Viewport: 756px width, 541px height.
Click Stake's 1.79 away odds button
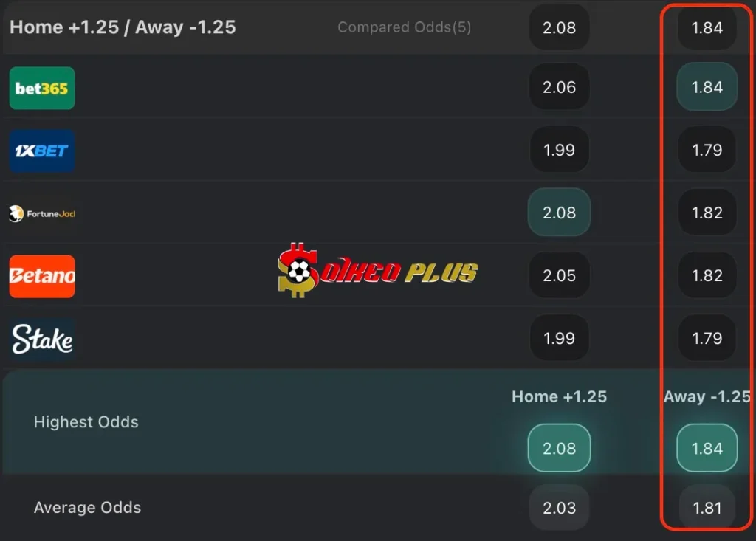707,338
